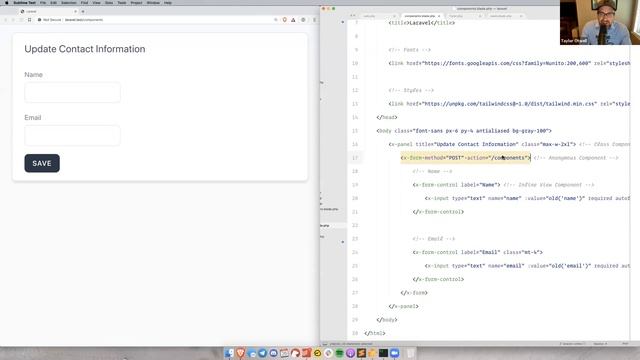Select the Laravel browser tab

[x=48, y=11]
